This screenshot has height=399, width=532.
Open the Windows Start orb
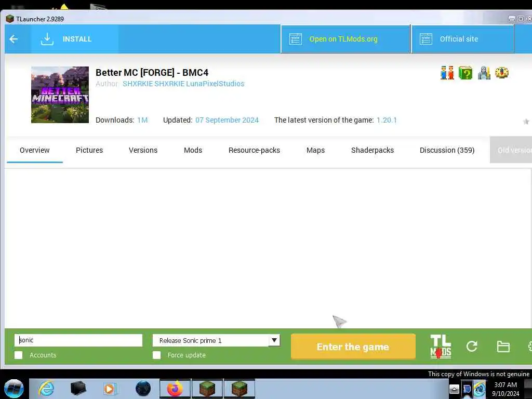(x=14, y=389)
